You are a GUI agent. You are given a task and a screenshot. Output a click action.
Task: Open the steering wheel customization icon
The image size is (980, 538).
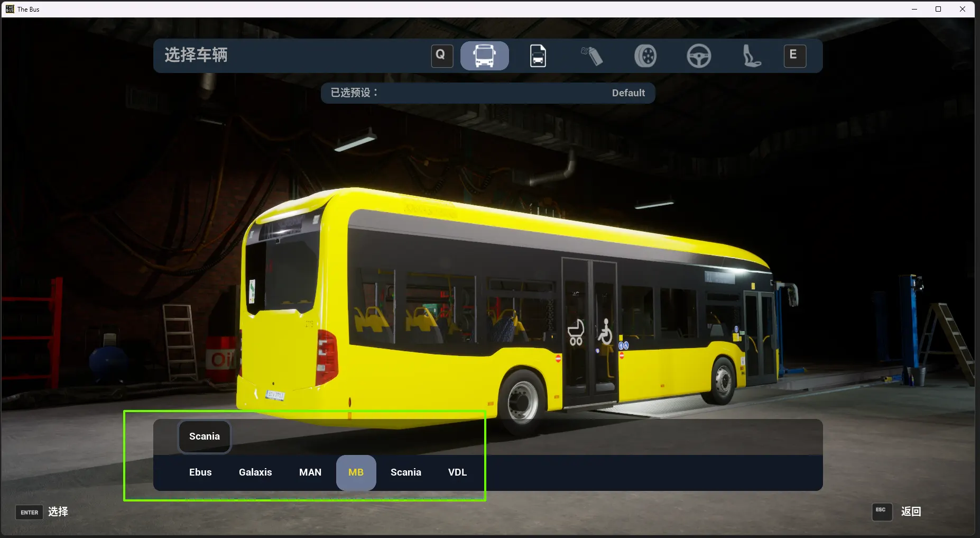(x=699, y=56)
